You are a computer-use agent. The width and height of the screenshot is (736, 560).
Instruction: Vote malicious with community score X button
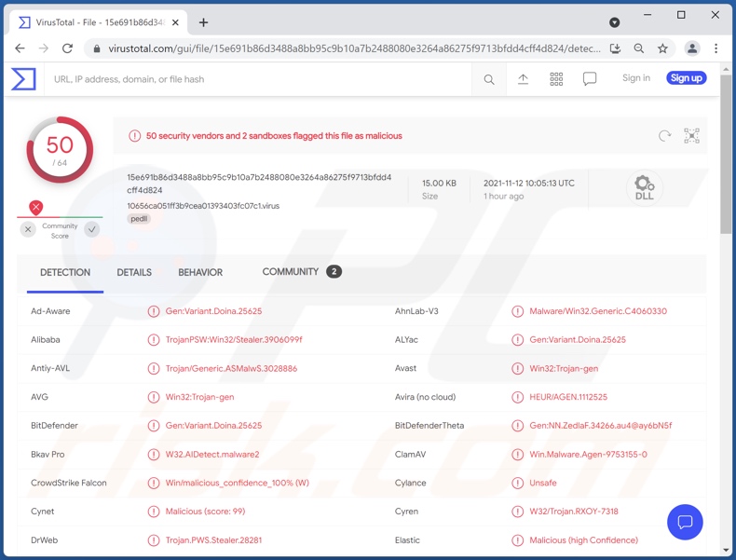coord(28,229)
